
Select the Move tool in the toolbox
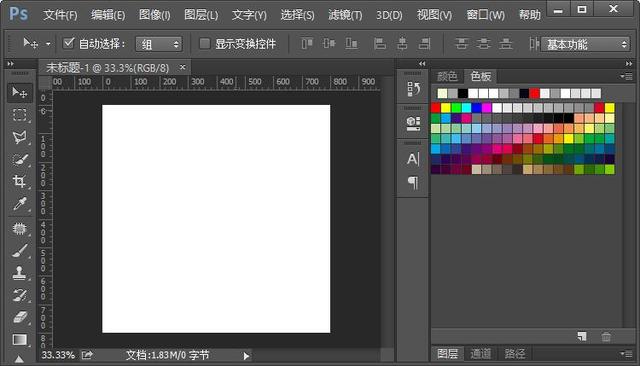pos(19,92)
